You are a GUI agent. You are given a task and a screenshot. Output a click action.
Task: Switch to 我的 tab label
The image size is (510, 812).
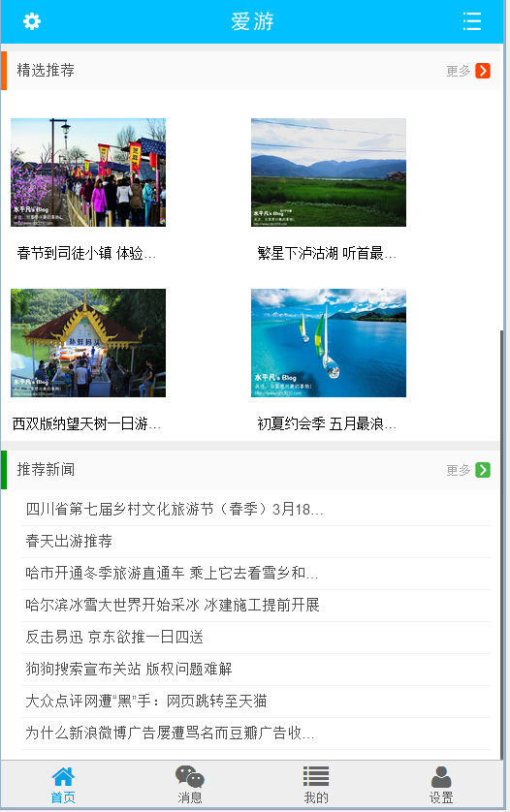pos(316,797)
